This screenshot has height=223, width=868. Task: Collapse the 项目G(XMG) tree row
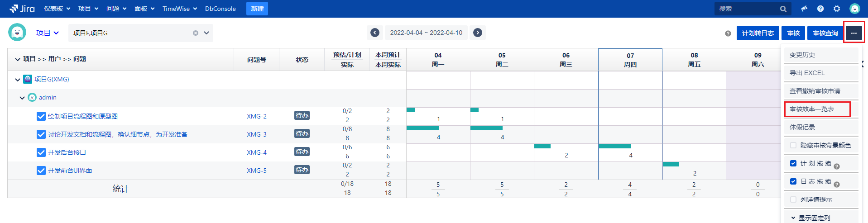pyautogui.click(x=18, y=80)
